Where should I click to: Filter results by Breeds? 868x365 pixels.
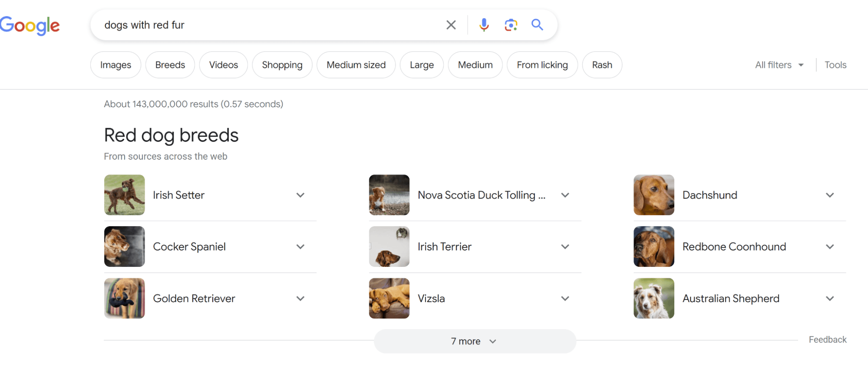click(170, 65)
